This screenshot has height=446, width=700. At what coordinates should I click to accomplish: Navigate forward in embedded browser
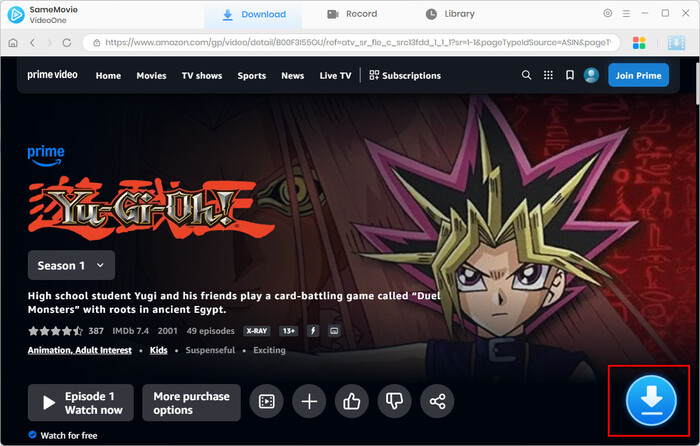click(49, 43)
